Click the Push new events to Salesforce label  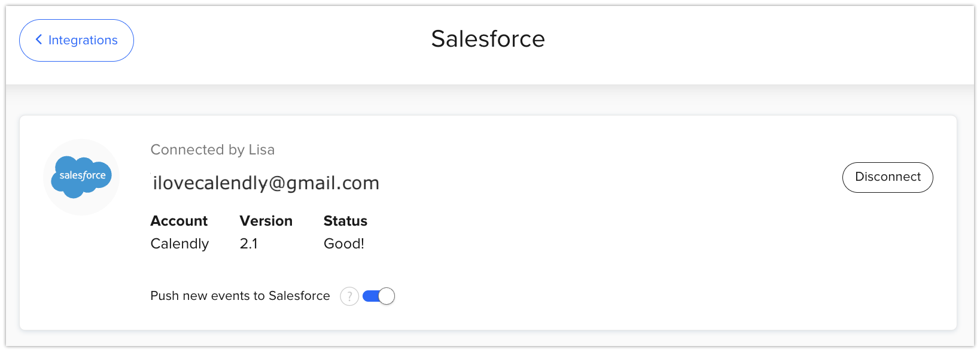click(x=240, y=296)
